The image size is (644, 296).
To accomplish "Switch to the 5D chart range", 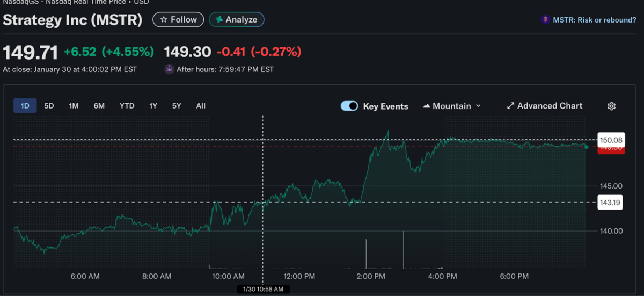I will [x=49, y=106].
